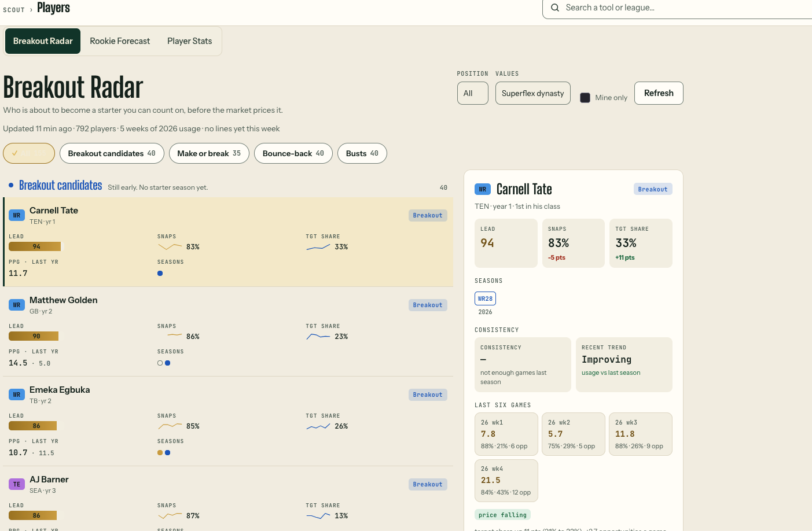
Task: Toggle the Busts filter chip
Action: pos(362,153)
